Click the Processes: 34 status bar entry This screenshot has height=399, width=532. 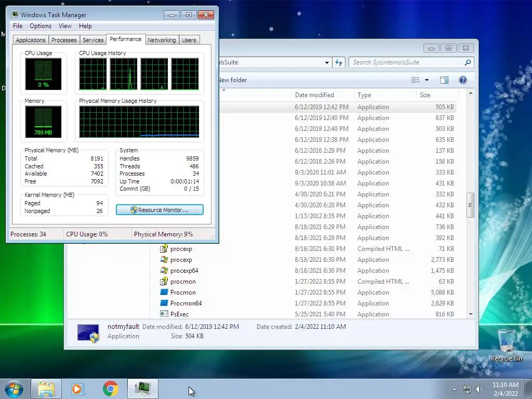[28, 234]
